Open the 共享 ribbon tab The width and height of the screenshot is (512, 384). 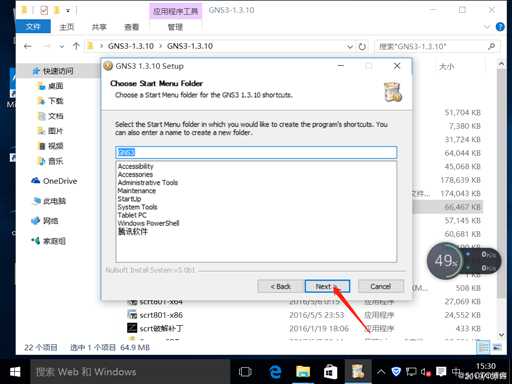tap(99, 27)
